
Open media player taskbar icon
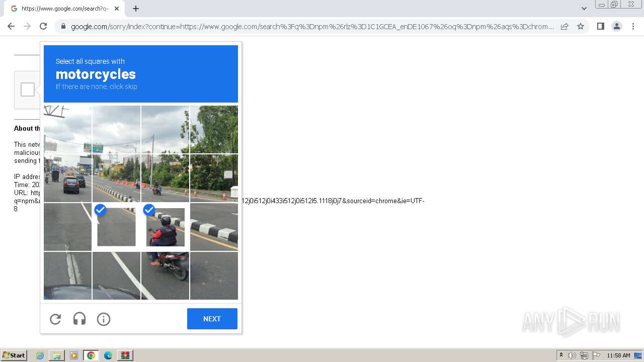pyautogui.click(x=74, y=355)
